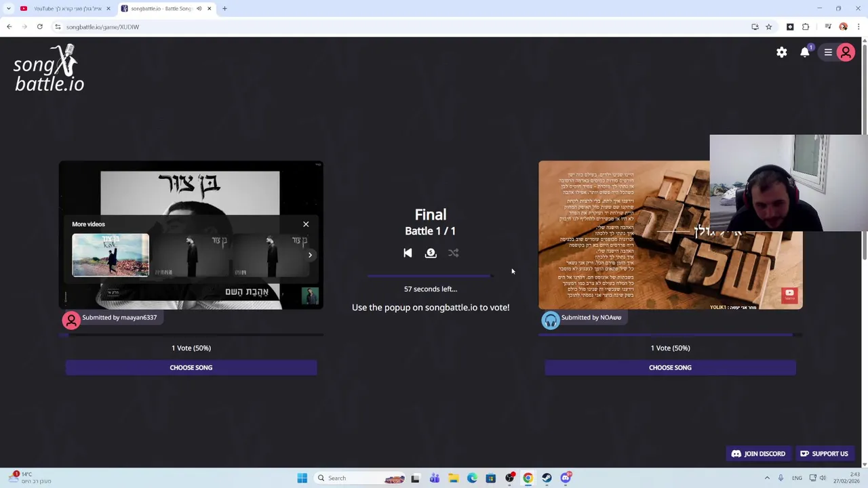Image resolution: width=868 pixels, height=488 pixels.
Task: Choose song submitted by maayan6337
Action: 191,367
